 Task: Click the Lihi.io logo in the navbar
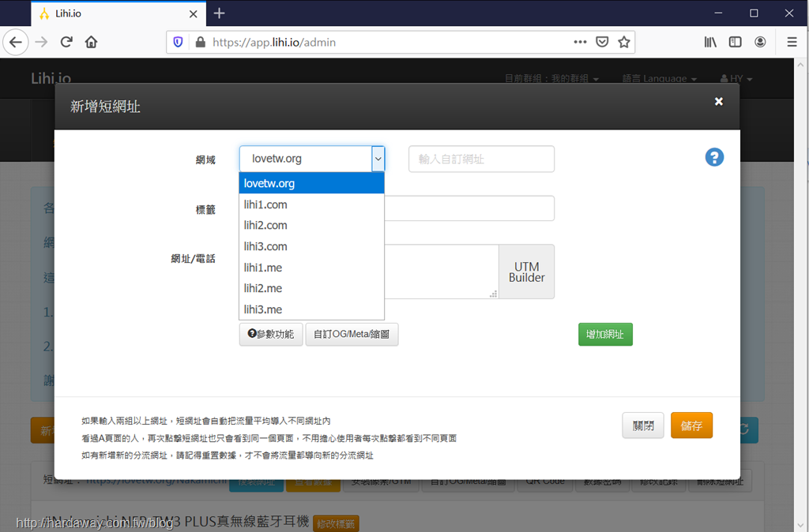tap(51, 78)
